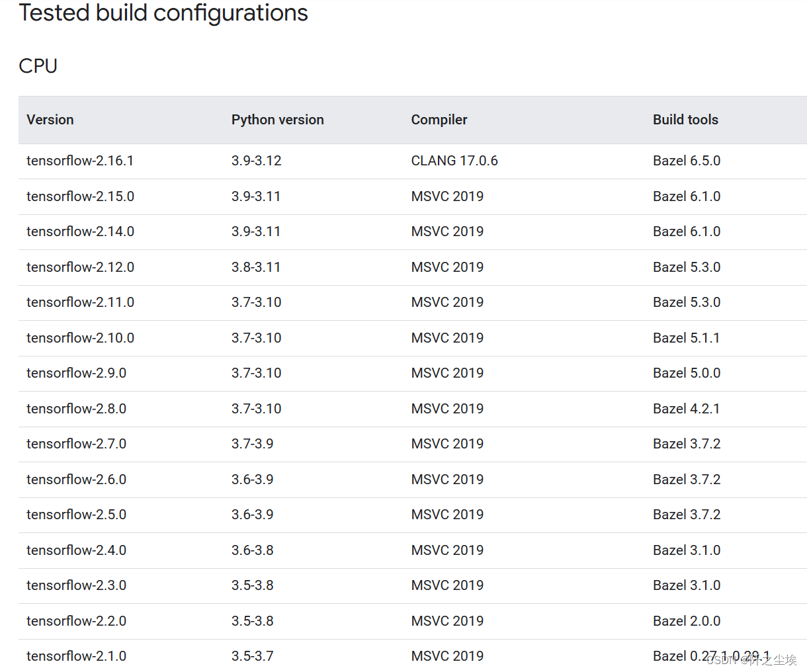Screen dimensions: 807x672
Task: Select the tensorflow-2.5.0 cell
Action: coord(76,515)
